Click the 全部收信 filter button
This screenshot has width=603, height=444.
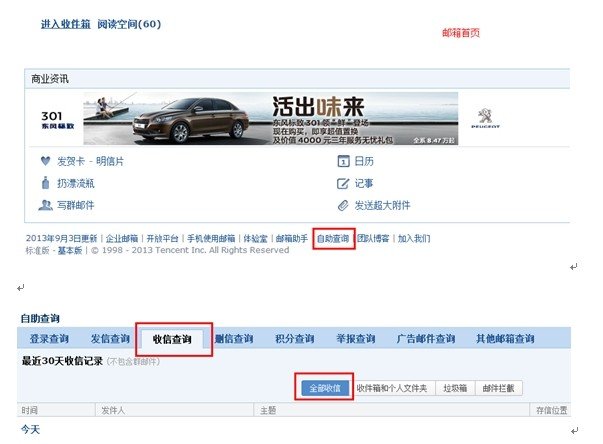pyautogui.click(x=325, y=388)
